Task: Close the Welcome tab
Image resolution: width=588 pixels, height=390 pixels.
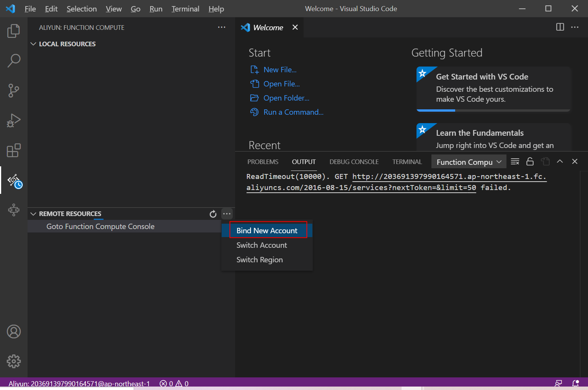Action: 295,27
